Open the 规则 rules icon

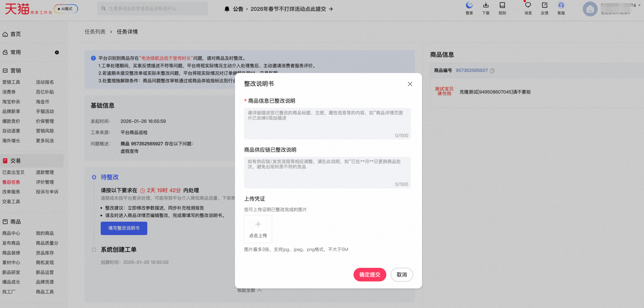[x=502, y=5]
